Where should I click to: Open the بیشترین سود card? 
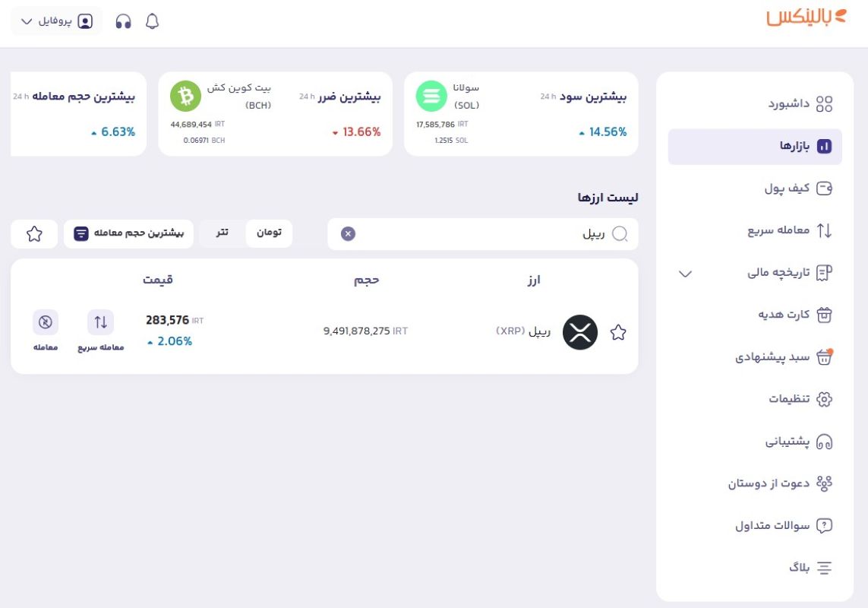tap(521, 113)
